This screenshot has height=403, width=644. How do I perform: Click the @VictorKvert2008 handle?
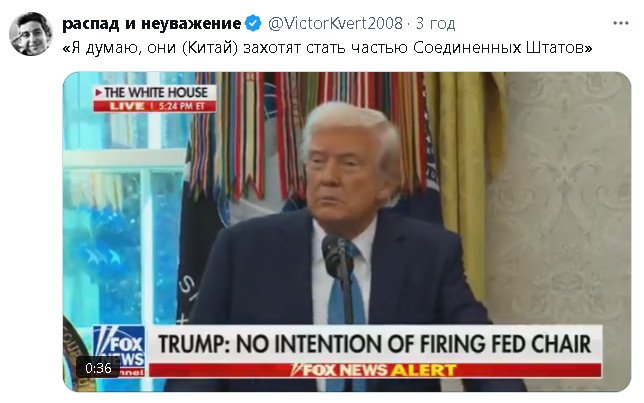tap(335, 23)
